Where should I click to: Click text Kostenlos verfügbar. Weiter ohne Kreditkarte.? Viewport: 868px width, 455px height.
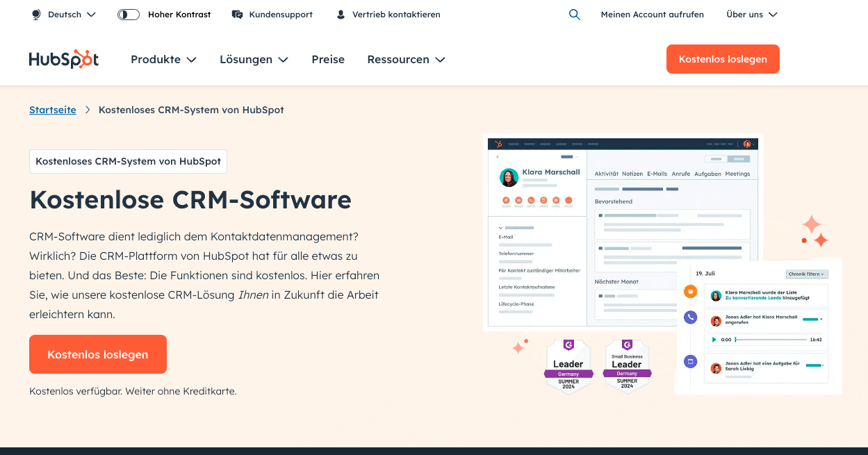point(133,391)
